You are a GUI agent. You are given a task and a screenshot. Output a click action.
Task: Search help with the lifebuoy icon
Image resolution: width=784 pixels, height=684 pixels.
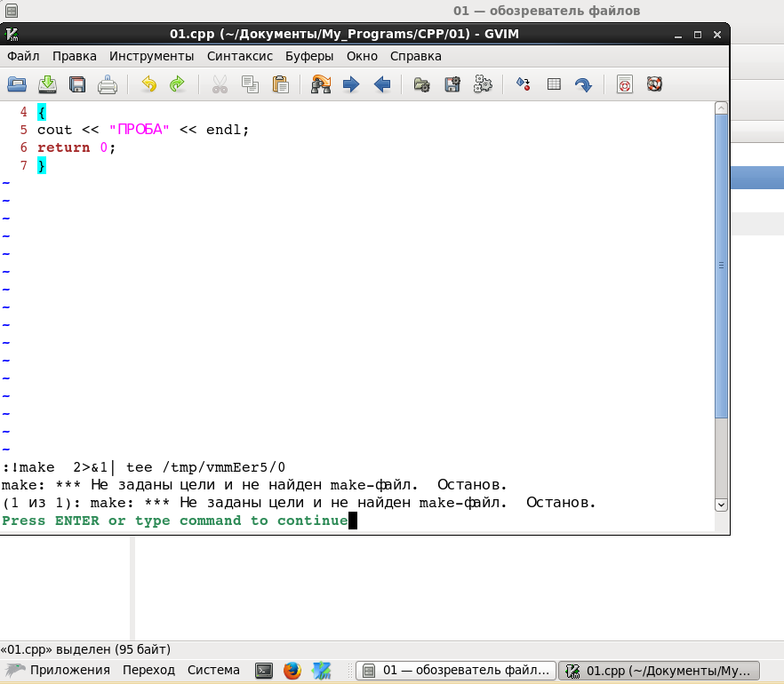tap(654, 84)
